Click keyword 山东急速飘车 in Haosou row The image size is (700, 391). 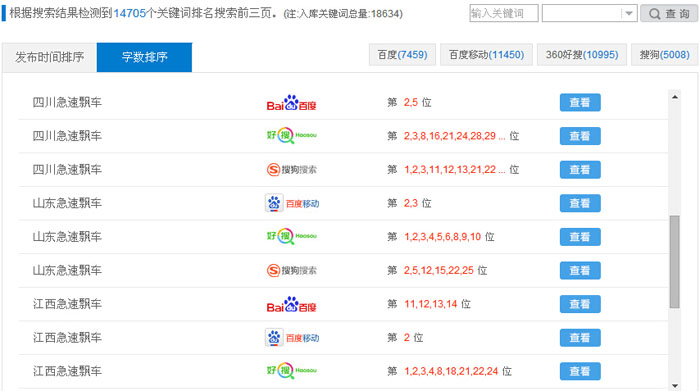click(67, 237)
